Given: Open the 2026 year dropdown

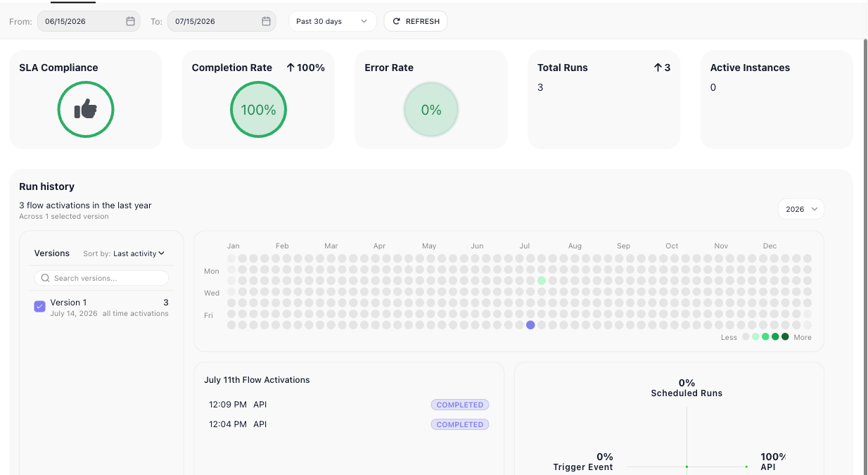Looking at the screenshot, I should click(800, 209).
